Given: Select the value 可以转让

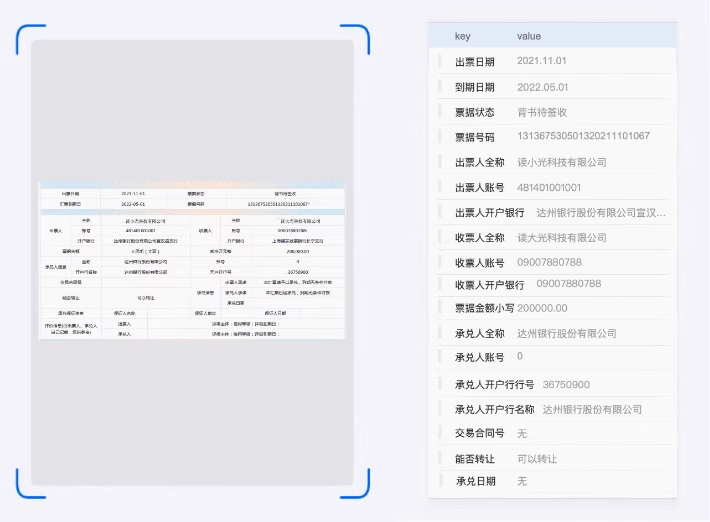Looking at the screenshot, I should point(537,459).
